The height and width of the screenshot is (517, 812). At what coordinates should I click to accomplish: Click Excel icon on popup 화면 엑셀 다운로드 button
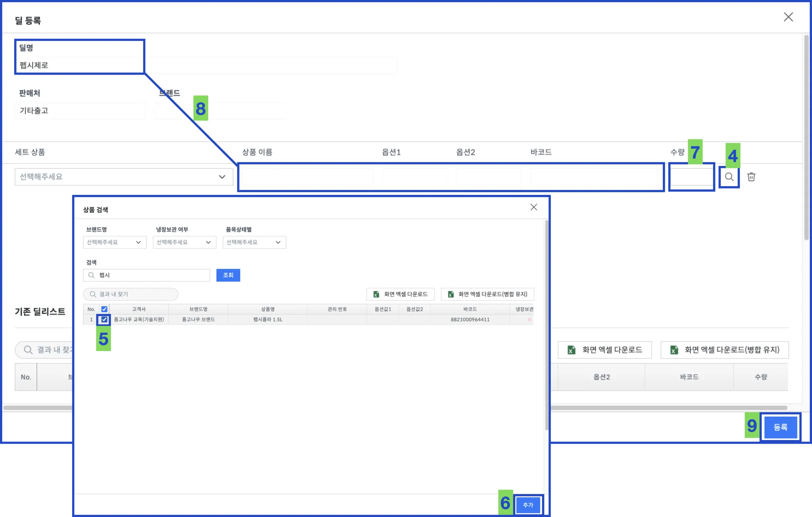coord(376,294)
